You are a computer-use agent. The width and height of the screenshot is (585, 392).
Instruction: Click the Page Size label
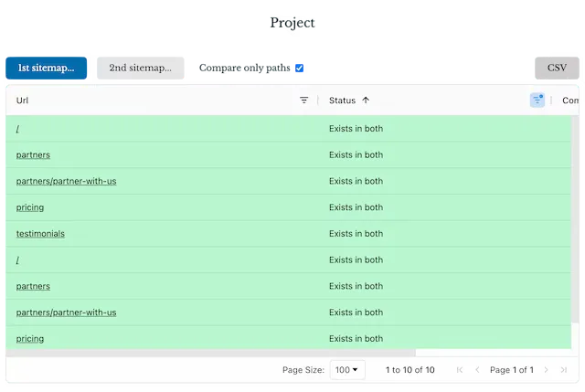point(303,370)
